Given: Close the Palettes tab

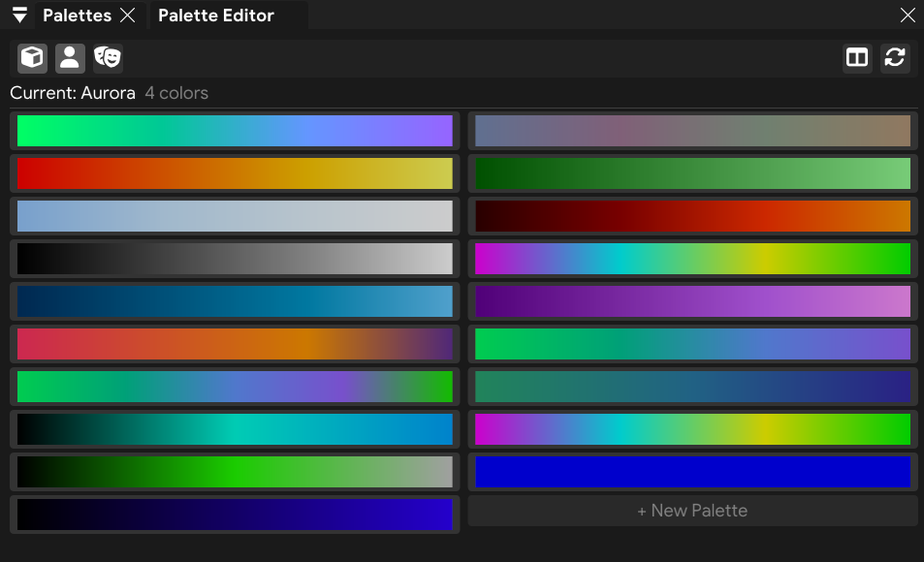Looking at the screenshot, I should pyautogui.click(x=127, y=15).
